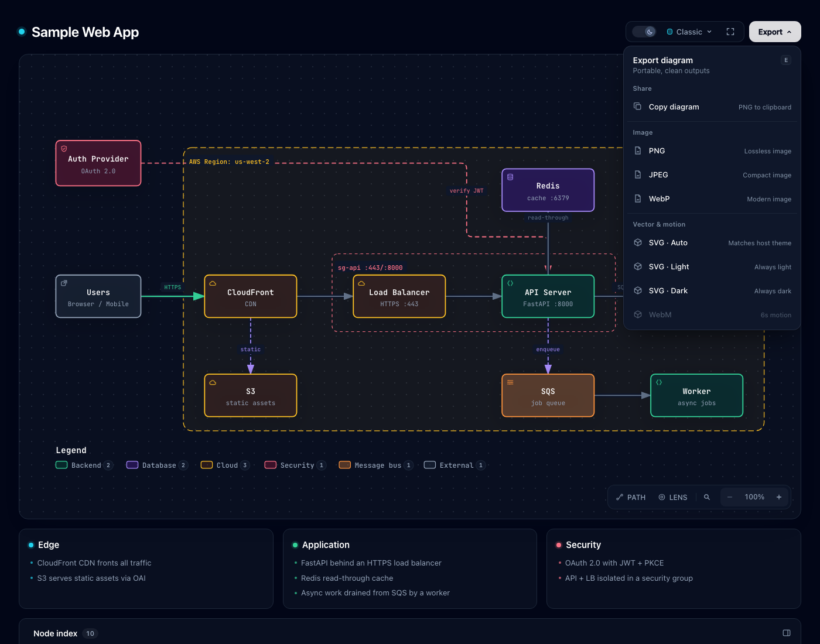Expand Node index panel icon

[x=787, y=633]
